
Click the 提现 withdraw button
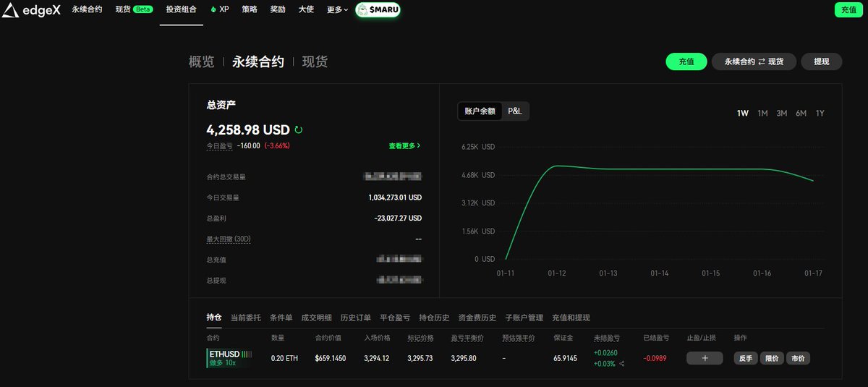click(x=822, y=61)
